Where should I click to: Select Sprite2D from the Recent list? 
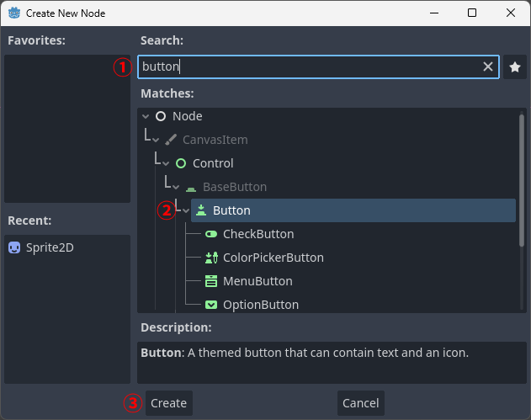(x=49, y=247)
